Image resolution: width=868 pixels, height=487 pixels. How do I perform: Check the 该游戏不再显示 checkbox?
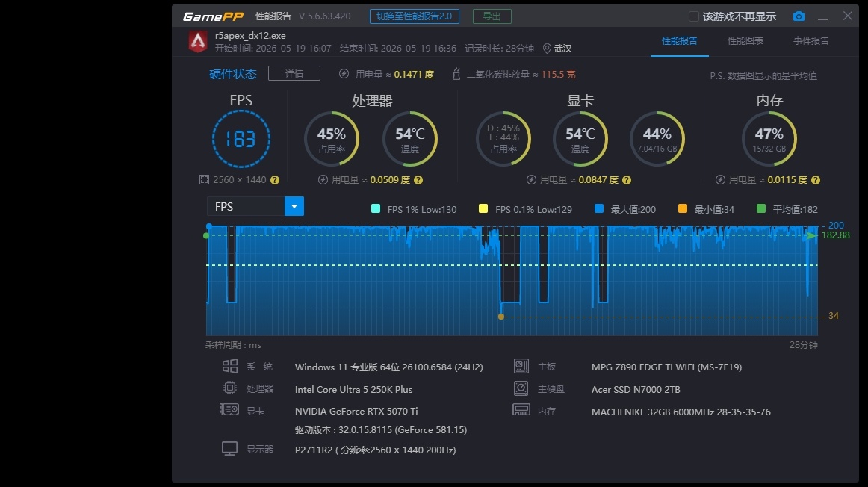point(693,16)
